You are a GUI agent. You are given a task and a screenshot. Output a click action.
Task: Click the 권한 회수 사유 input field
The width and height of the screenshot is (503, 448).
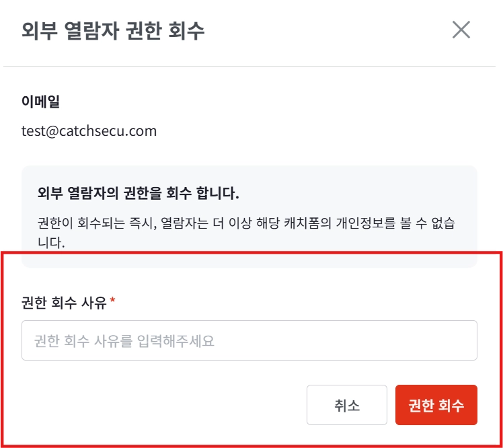click(249, 340)
